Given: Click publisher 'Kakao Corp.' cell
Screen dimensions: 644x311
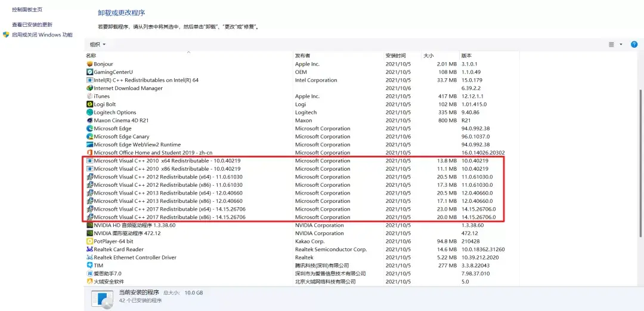Looking at the screenshot, I should (309, 242).
